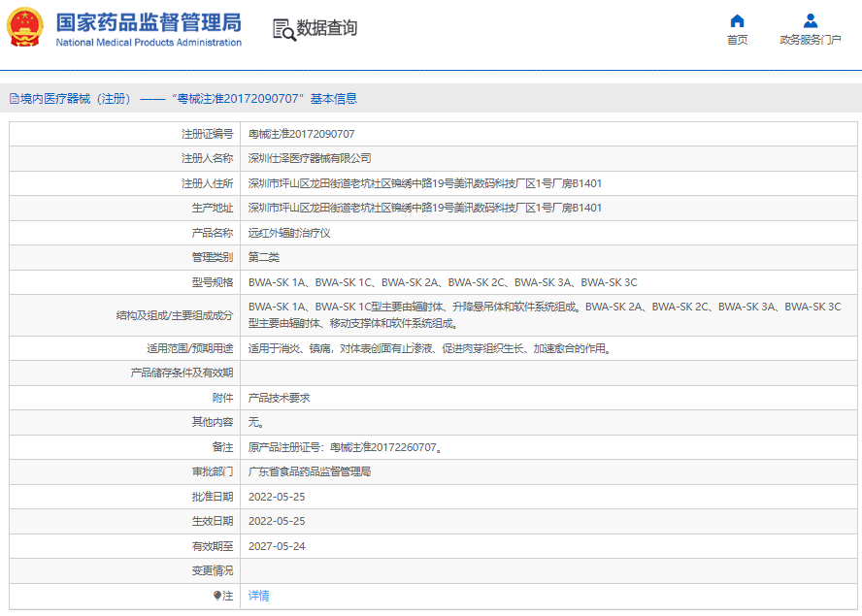The height and width of the screenshot is (616, 862).
Task: Click the bulb icon beside 注
Action: pos(217,596)
